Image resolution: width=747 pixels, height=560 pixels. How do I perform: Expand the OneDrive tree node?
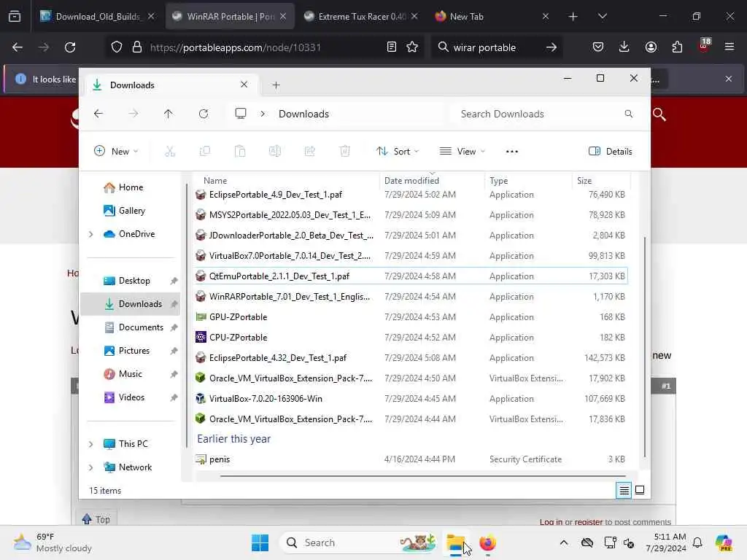pyautogui.click(x=90, y=234)
